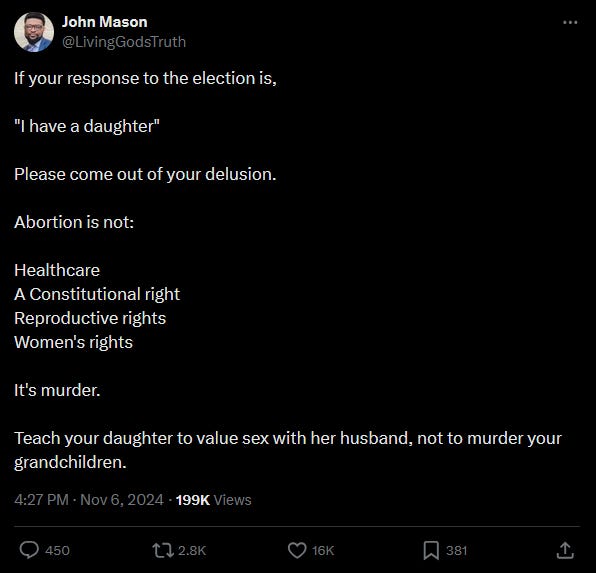Open the 199K Views analytics link
Viewport: 596px width, 573px height.
(x=213, y=500)
